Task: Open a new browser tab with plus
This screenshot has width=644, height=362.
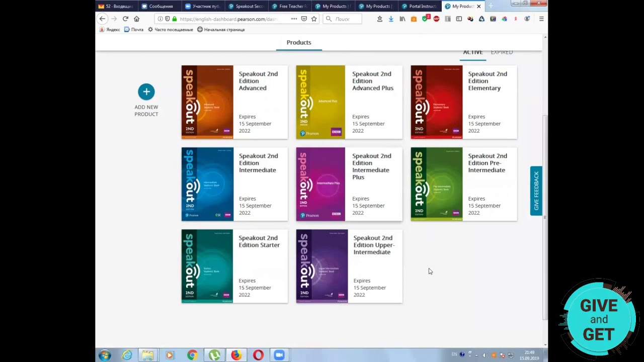Action: point(491,6)
